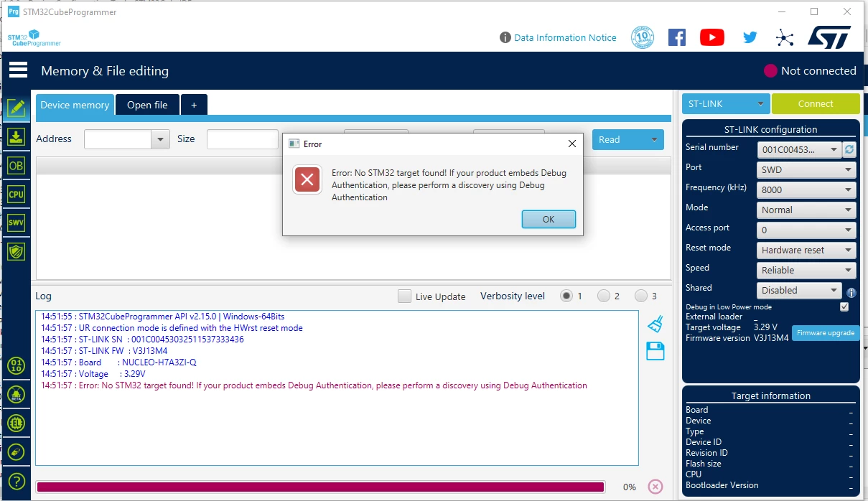This screenshot has height=501, width=868.
Task: Open the registers 0110 icon in sidebar
Action: tap(16, 366)
